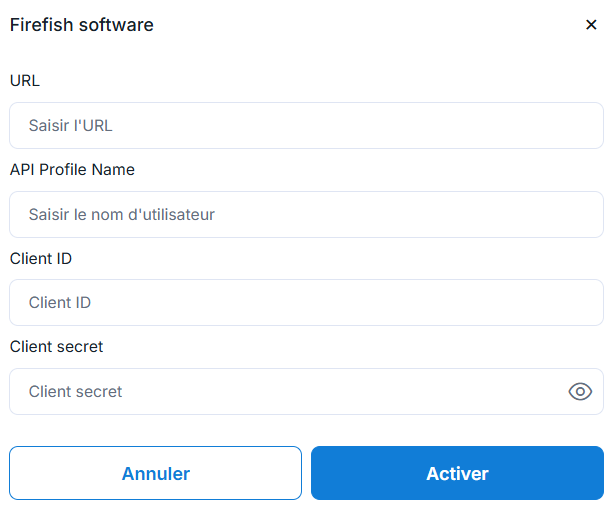Place cursor in the Client ID placeholder
Viewport: 613px width, 508px height.
tap(60, 302)
